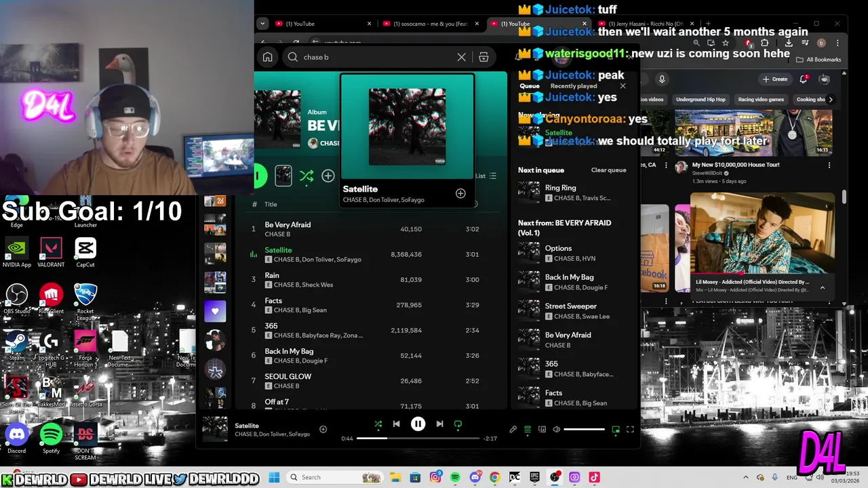Clear the 'chase b' search text
Viewport: 868px width, 488px height.
point(461,57)
